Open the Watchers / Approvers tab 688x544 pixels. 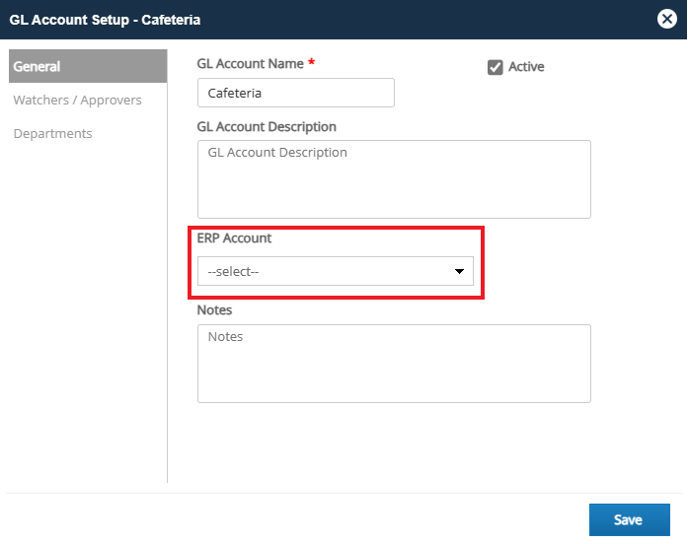point(77,100)
